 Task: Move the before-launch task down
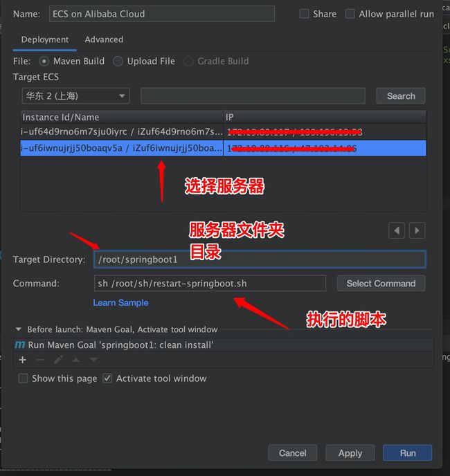click(x=93, y=360)
